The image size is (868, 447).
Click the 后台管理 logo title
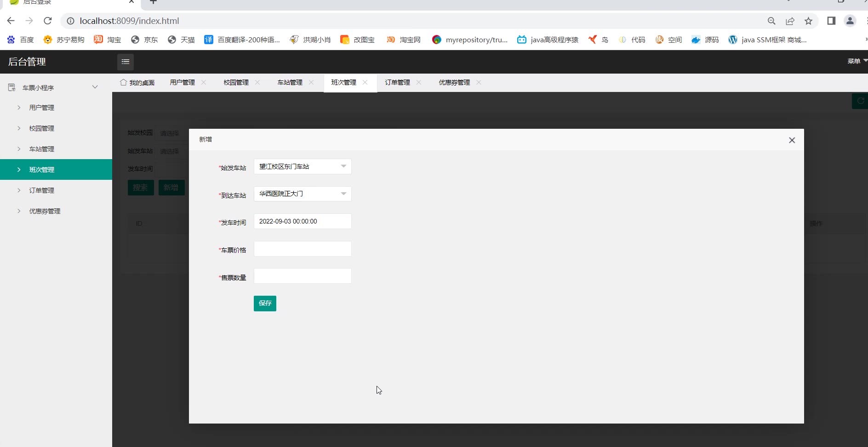click(x=27, y=62)
